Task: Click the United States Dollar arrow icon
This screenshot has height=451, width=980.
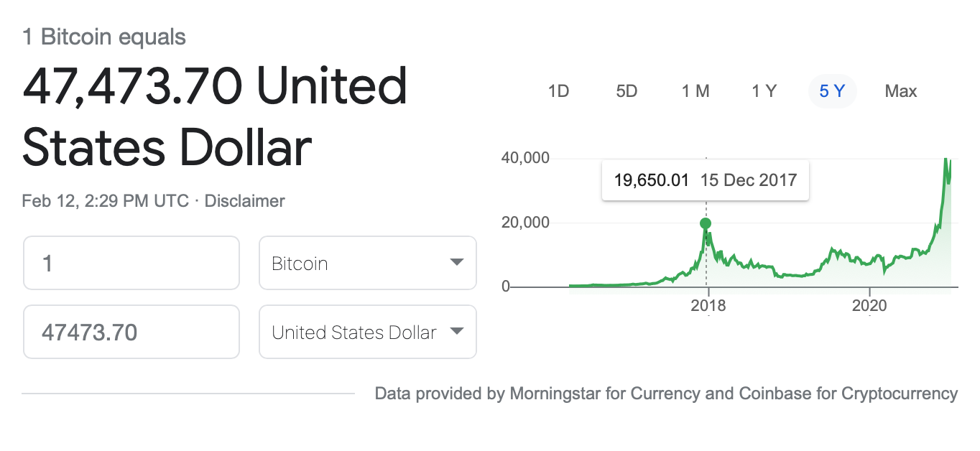Action: (x=456, y=331)
